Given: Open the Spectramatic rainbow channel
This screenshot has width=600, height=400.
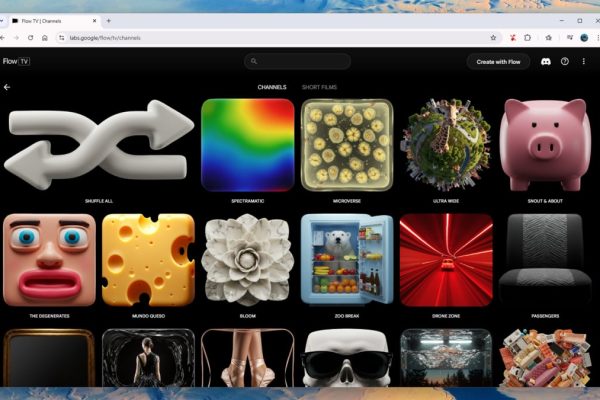Looking at the screenshot, I should pyautogui.click(x=248, y=145).
